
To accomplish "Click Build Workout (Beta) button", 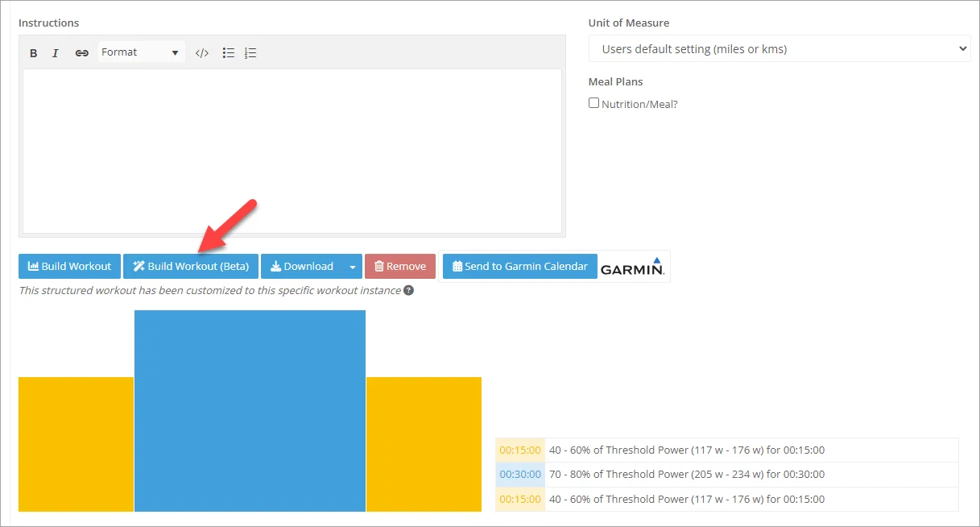I will 191,267.
